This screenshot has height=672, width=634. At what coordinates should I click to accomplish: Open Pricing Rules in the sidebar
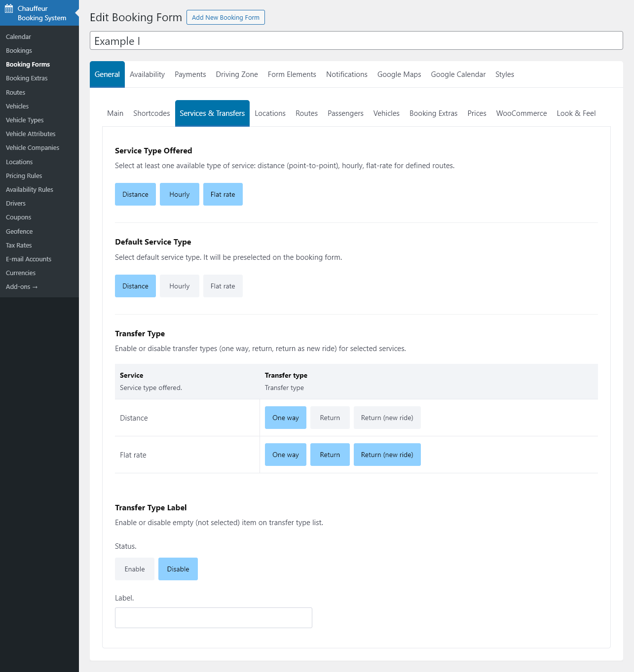pyautogui.click(x=24, y=176)
